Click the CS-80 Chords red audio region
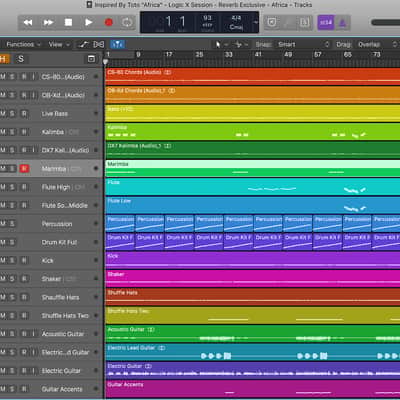This screenshot has width=400, height=400. [x=253, y=76]
